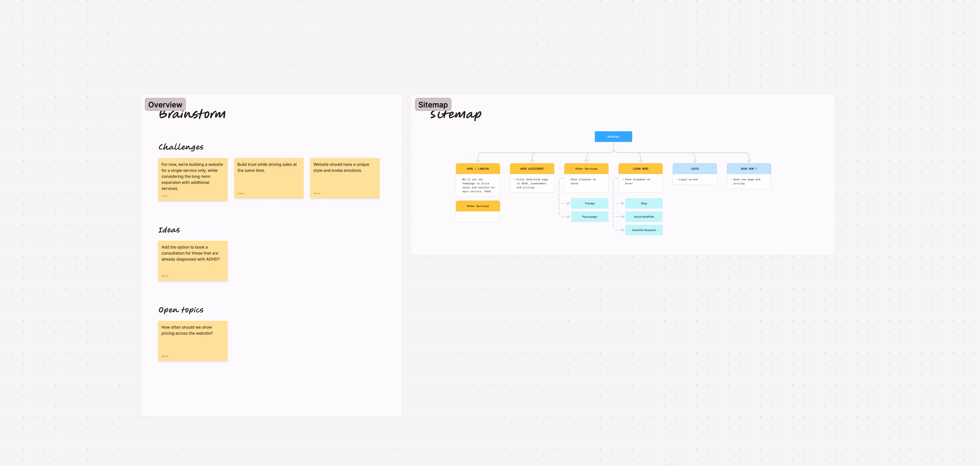Click the unique style and emotions sticky note

[345, 178]
